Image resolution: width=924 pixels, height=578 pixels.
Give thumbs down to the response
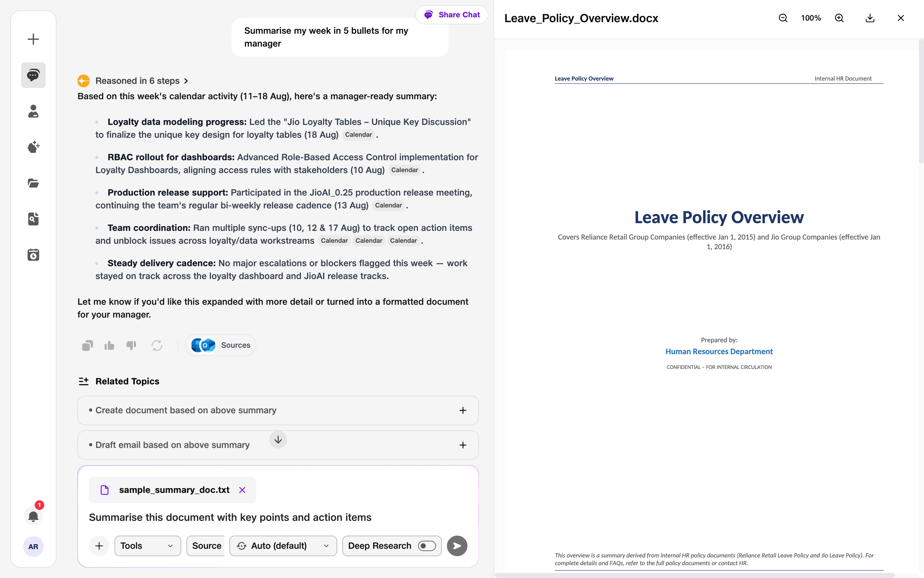(x=131, y=346)
